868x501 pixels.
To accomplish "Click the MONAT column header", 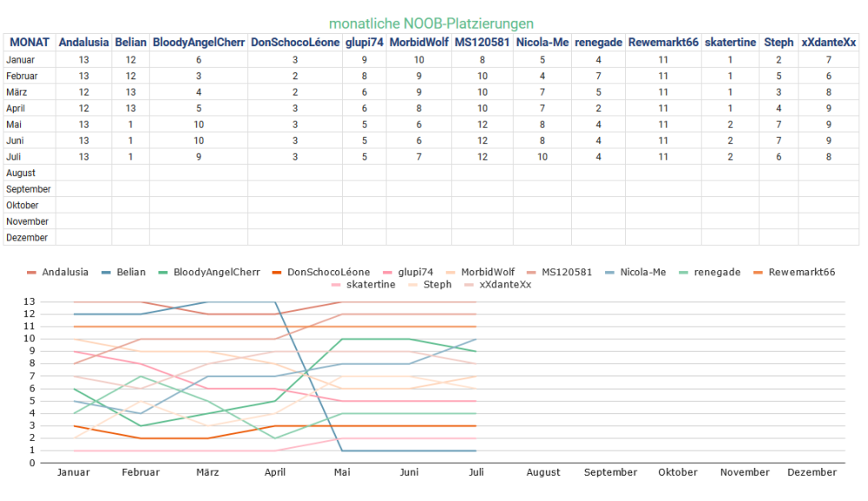I will [29, 43].
